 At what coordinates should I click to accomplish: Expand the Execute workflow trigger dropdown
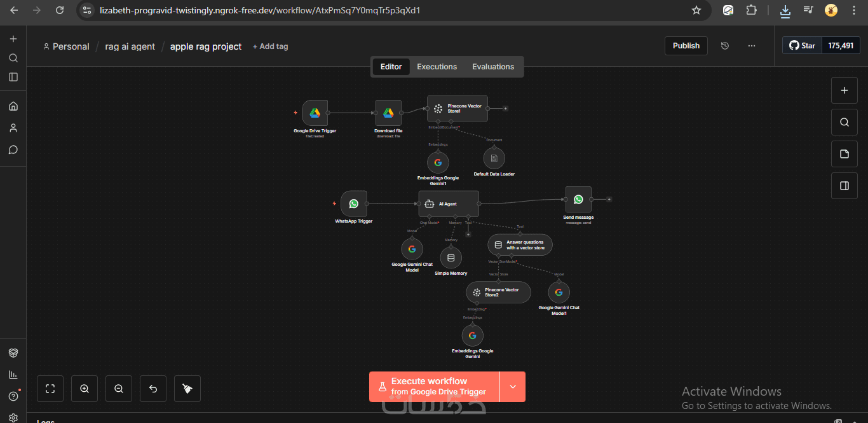coord(513,387)
